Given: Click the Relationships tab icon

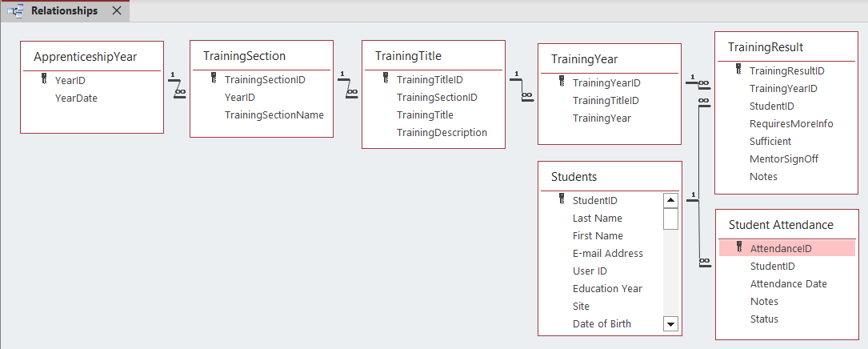Looking at the screenshot, I should [x=15, y=11].
